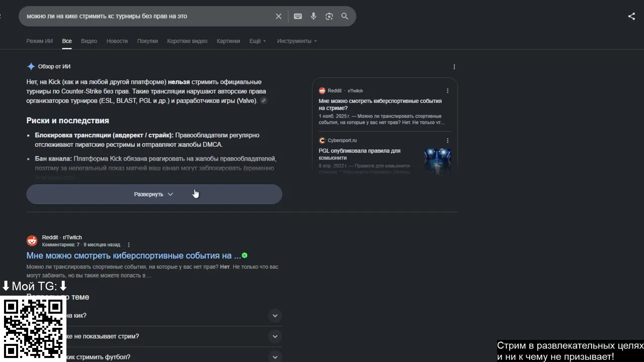
Task: Go to the "Новости" tab
Action: [x=117, y=41]
